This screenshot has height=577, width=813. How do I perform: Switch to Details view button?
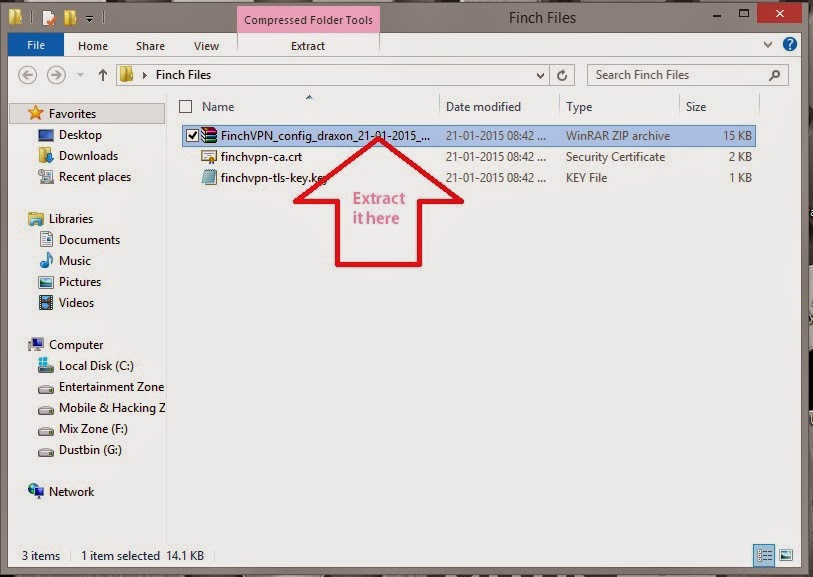(x=764, y=556)
